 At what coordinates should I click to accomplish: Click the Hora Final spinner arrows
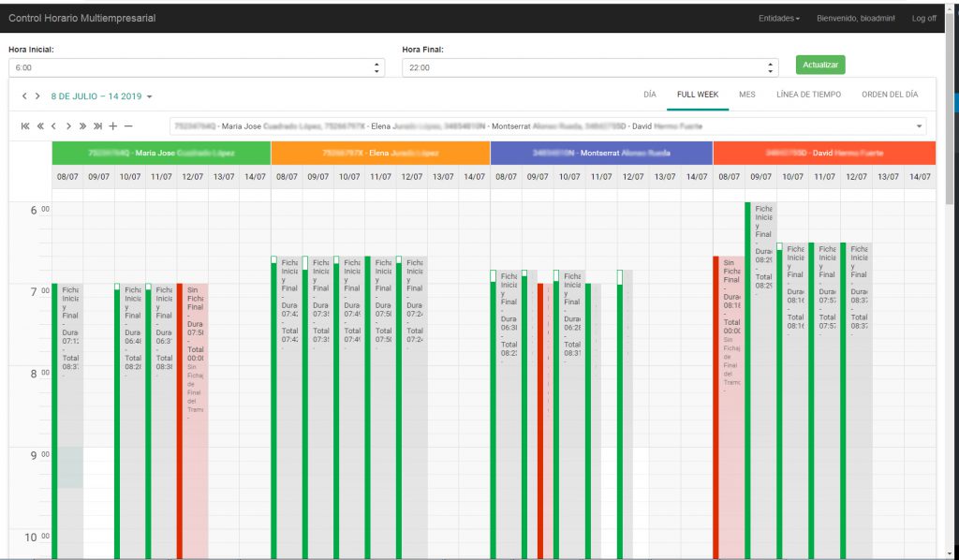click(771, 67)
